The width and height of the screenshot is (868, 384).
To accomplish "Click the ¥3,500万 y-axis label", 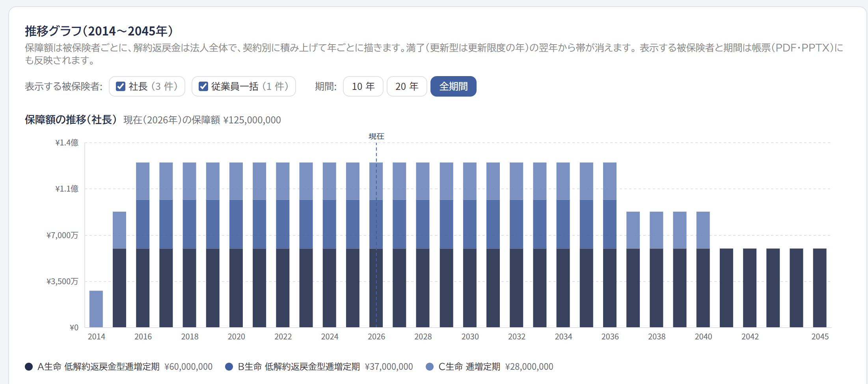I will tap(62, 281).
